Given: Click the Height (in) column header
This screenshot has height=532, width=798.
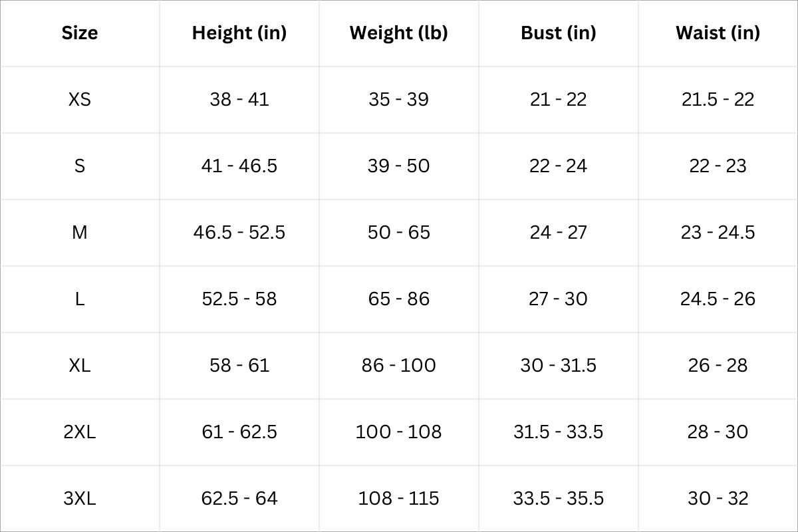Looking at the screenshot, I should click(x=239, y=33).
